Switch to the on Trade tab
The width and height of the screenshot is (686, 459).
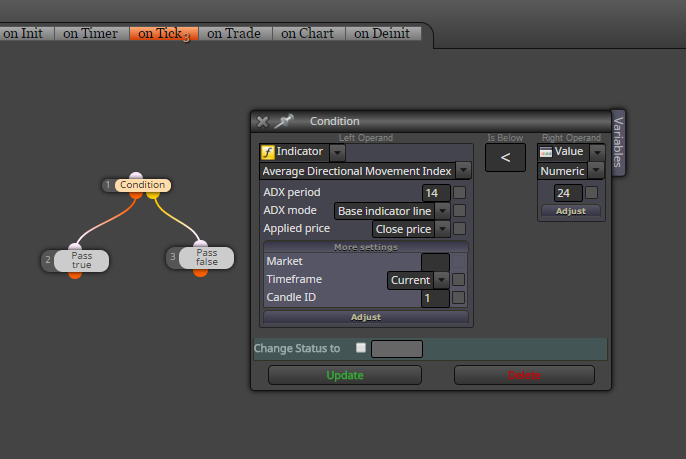[x=235, y=33]
